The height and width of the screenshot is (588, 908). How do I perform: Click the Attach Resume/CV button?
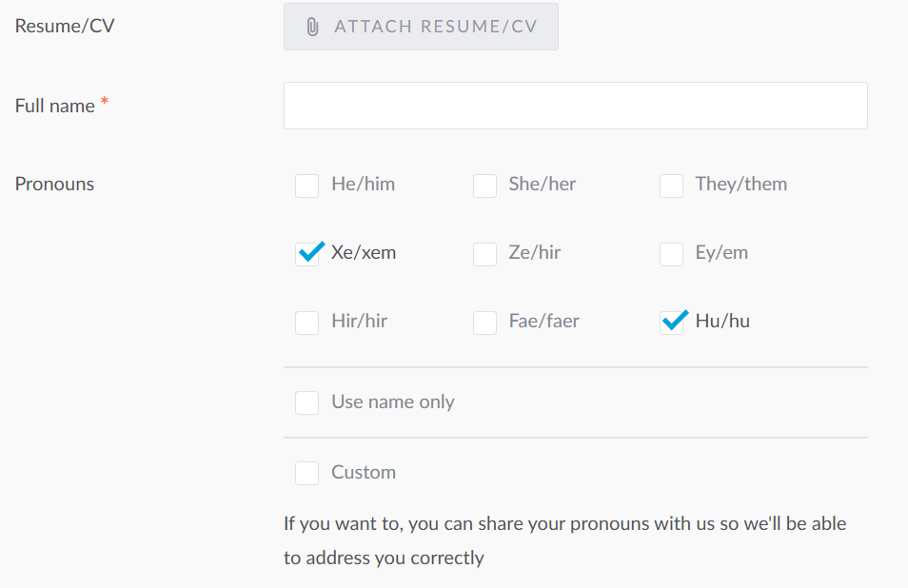tap(421, 27)
